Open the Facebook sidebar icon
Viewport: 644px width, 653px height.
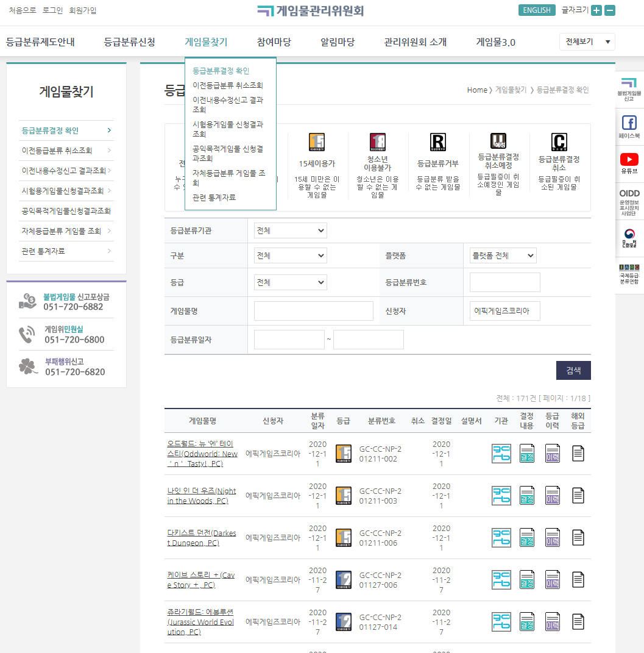[x=629, y=127]
